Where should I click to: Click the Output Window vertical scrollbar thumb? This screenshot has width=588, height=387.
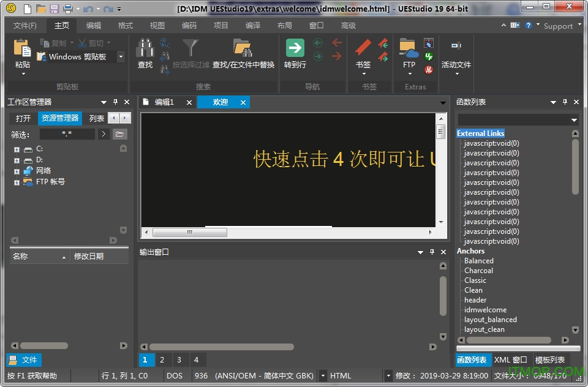(x=443, y=296)
